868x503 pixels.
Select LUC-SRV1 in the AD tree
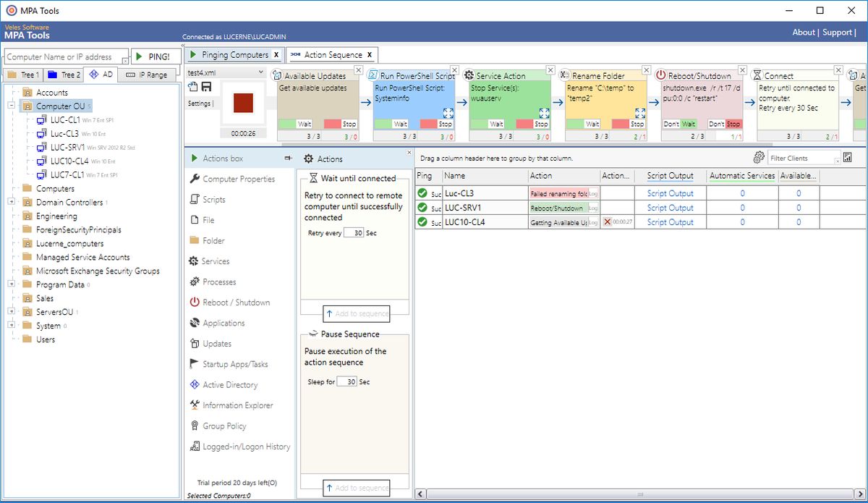coord(67,148)
